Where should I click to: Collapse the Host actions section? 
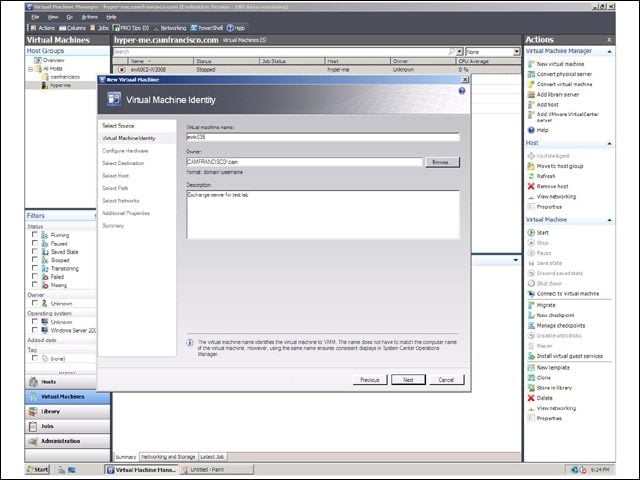pos(609,144)
